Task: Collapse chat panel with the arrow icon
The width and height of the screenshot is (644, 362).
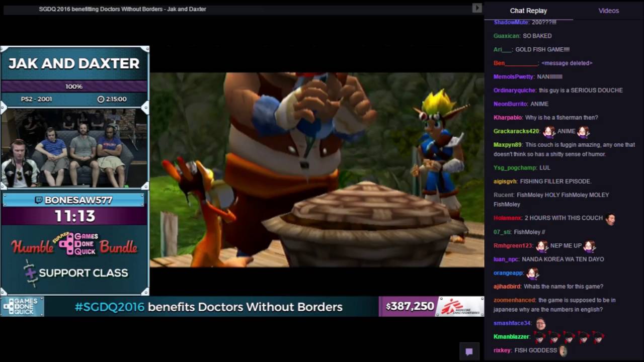Action: tap(476, 8)
